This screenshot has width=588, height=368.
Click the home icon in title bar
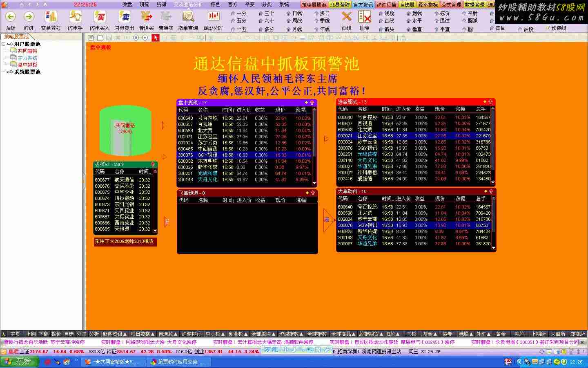[x=21, y=4]
